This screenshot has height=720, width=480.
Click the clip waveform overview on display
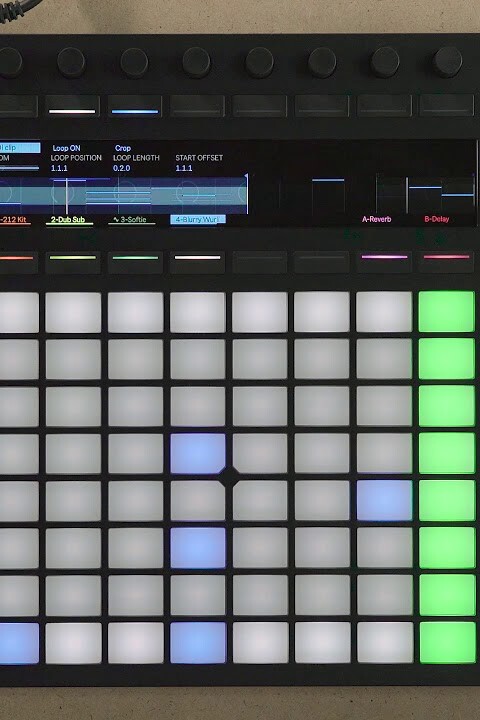pos(124,195)
